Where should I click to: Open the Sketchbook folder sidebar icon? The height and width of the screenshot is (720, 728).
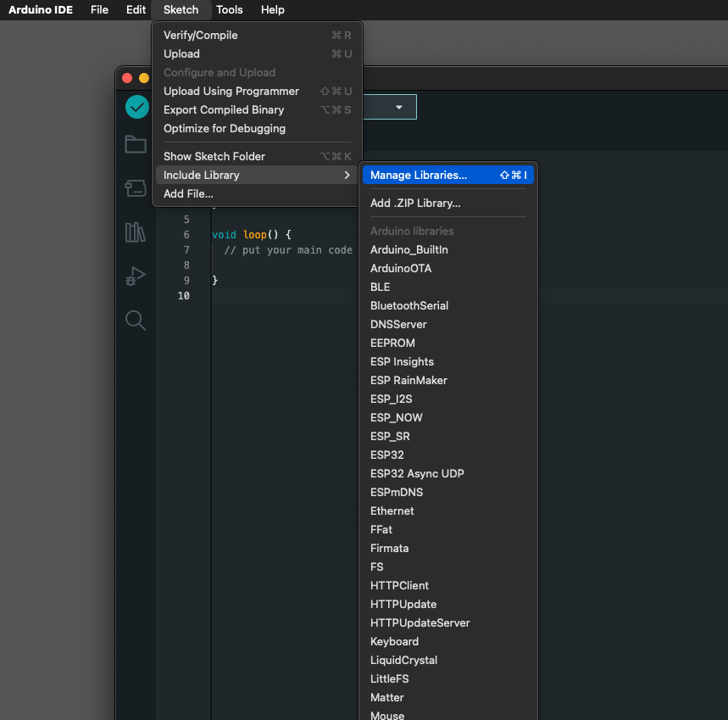[x=136, y=144]
